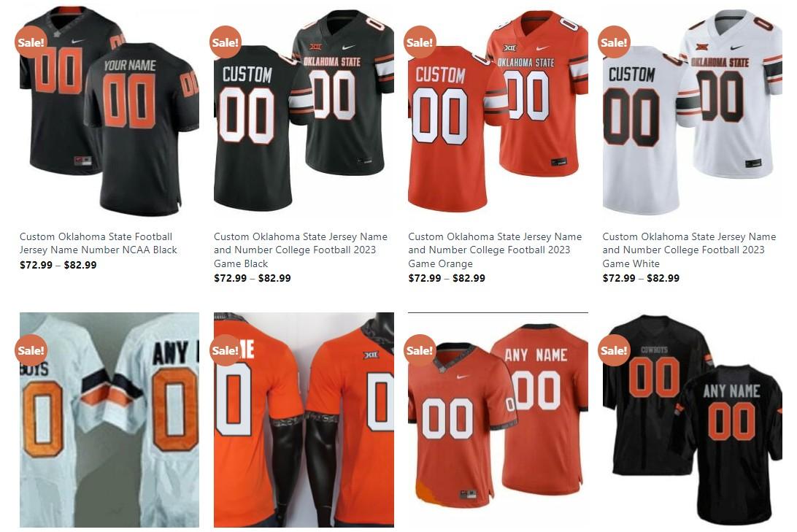
Task: Click Sale badge on 2023 Game Black jersey
Action: [226, 42]
